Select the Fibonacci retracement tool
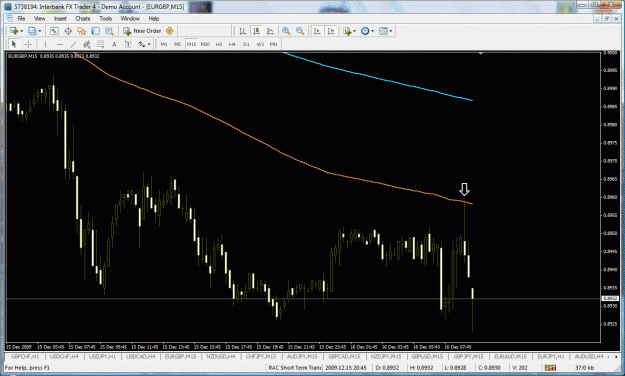 (100, 44)
